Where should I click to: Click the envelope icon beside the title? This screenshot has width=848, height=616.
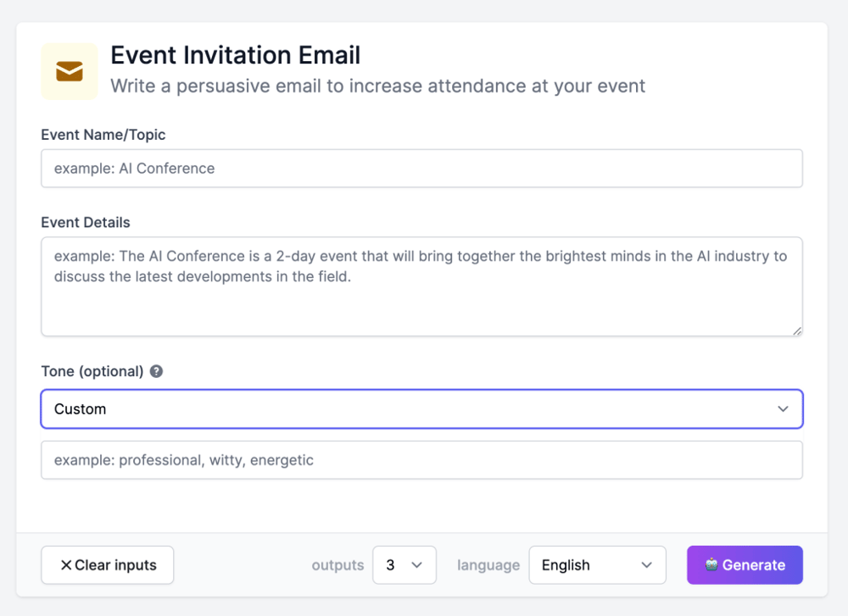tap(70, 71)
